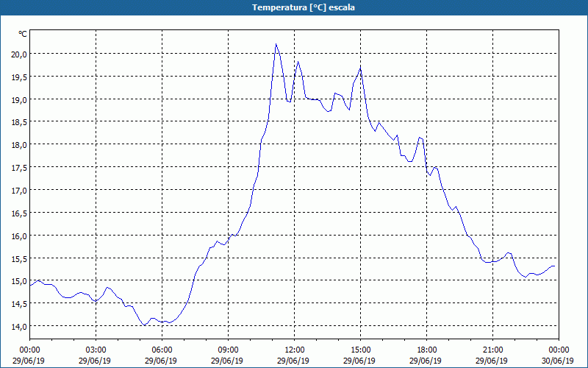This screenshot has height=368, width=588.
Task: Click the temperature curve peak above 20,0
Action: (276, 44)
